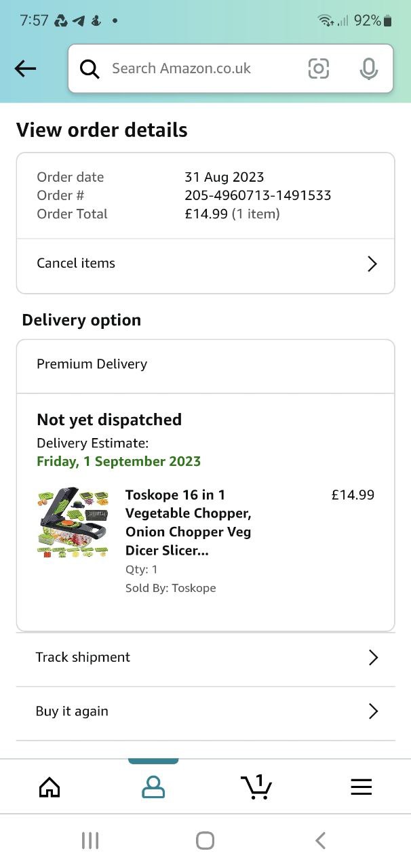Tap Buy it again chevron
The image size is (411, 868).
point(372,711)
